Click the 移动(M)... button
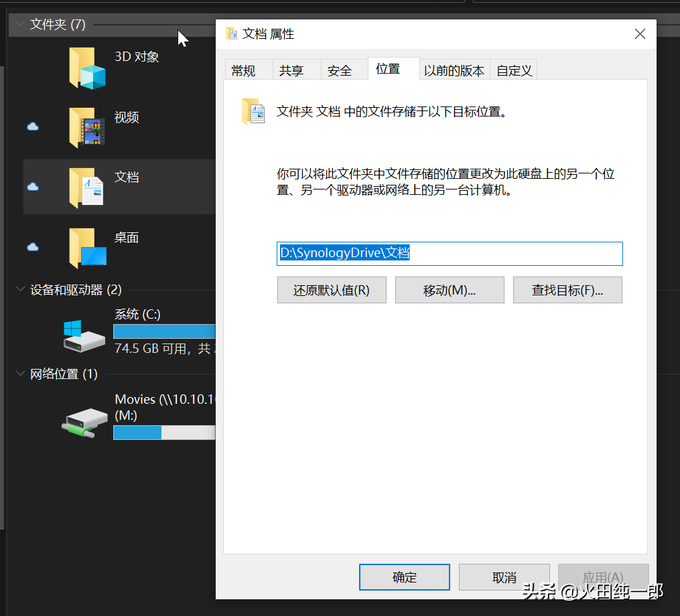Viewport: 680px width, 616px height. point(450,290)
